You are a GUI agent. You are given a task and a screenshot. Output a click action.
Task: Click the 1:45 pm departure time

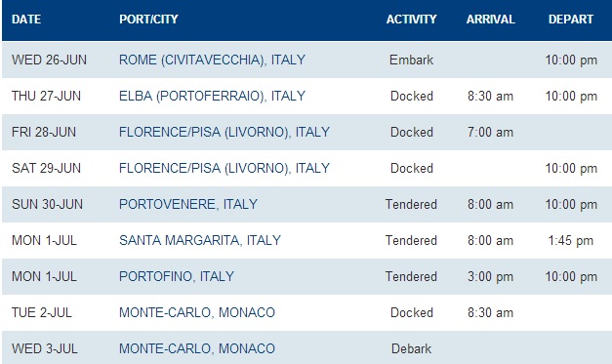[571, 241]
